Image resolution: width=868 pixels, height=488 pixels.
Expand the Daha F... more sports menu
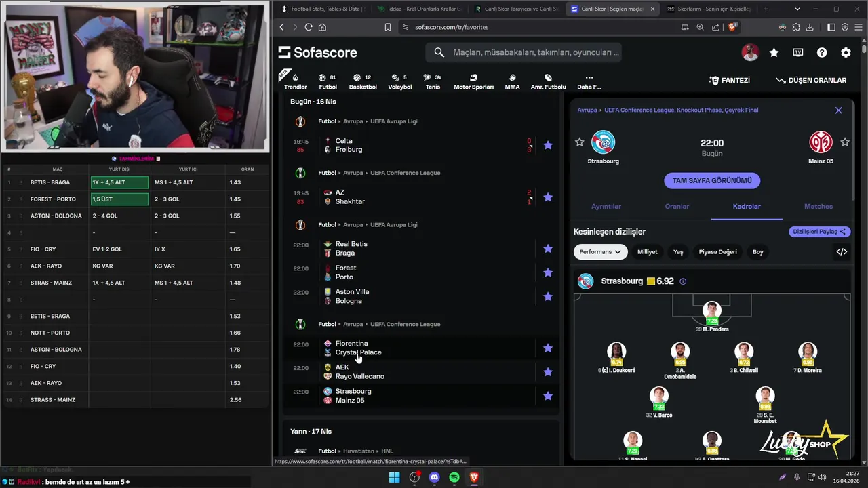click(x=589, y=81)
